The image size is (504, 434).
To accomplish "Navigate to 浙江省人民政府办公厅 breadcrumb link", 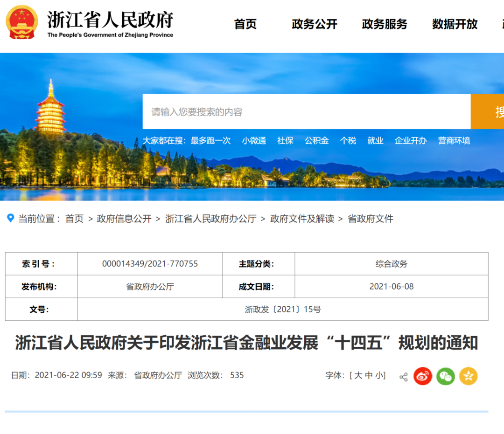I will [x=211, y=219].
